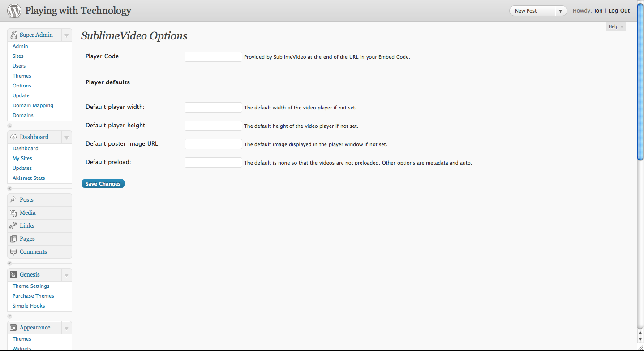Open Users under Super Admin

pyautogui.click(x=19, y=66)
